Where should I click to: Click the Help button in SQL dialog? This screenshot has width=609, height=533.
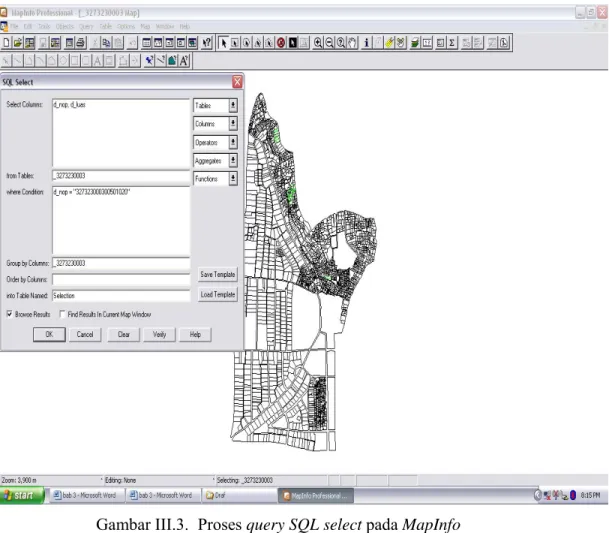[x=195, y=334]
